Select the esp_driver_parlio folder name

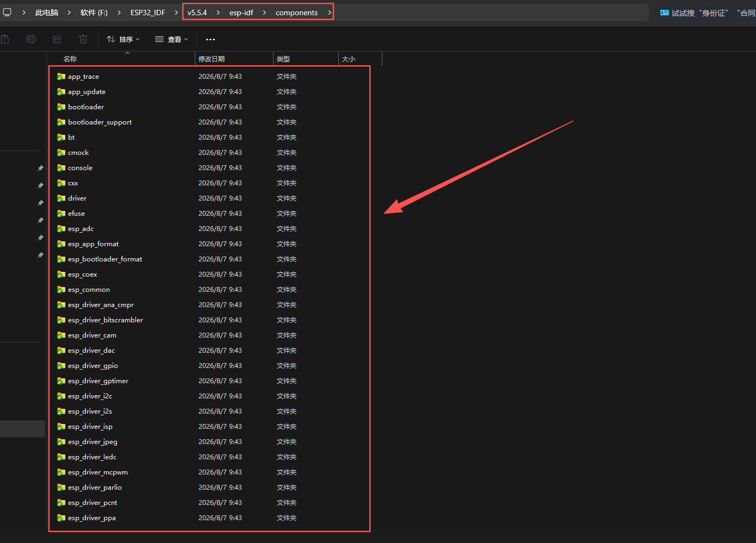[x=95, y=488]
